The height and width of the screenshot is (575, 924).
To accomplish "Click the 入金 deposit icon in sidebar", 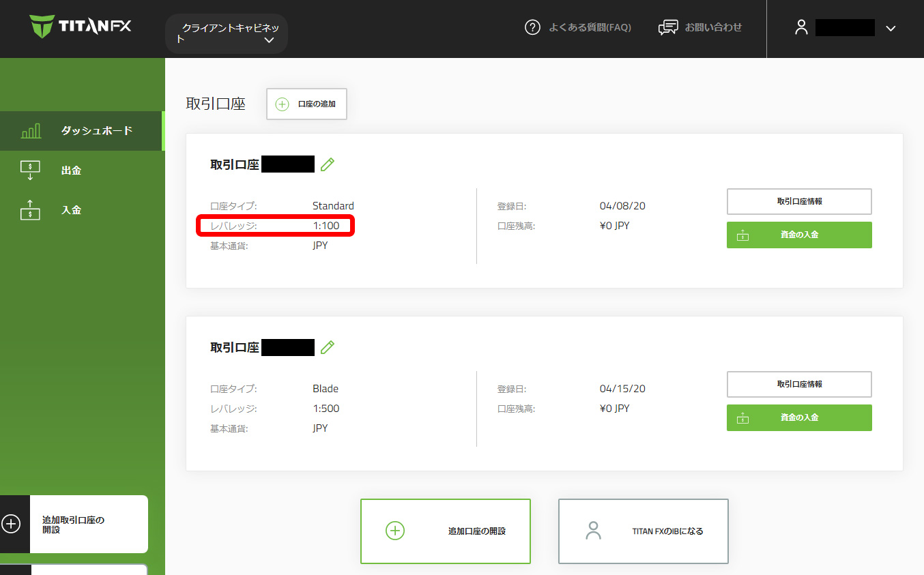I will (30, 210).
